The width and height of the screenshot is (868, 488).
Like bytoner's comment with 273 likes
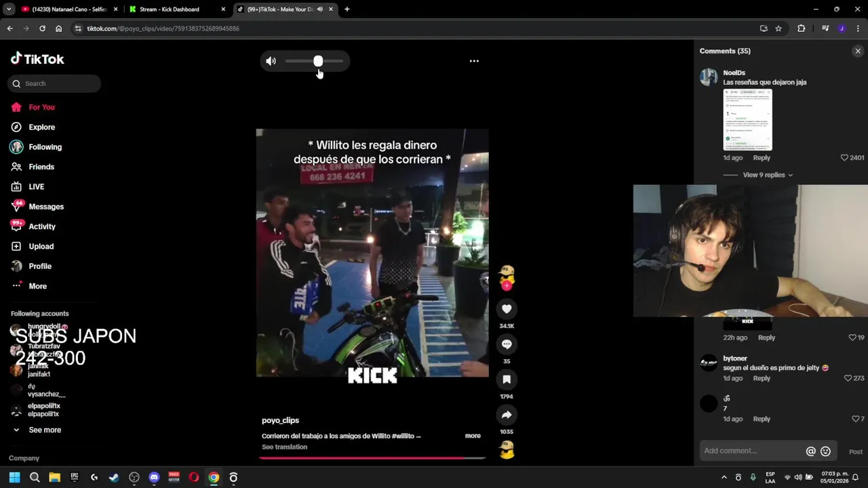coord(848,378)
